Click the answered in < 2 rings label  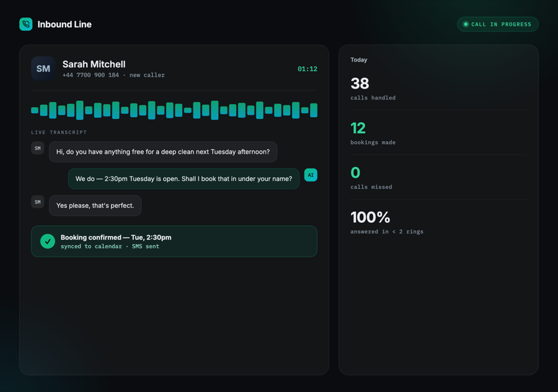[387, 232]
